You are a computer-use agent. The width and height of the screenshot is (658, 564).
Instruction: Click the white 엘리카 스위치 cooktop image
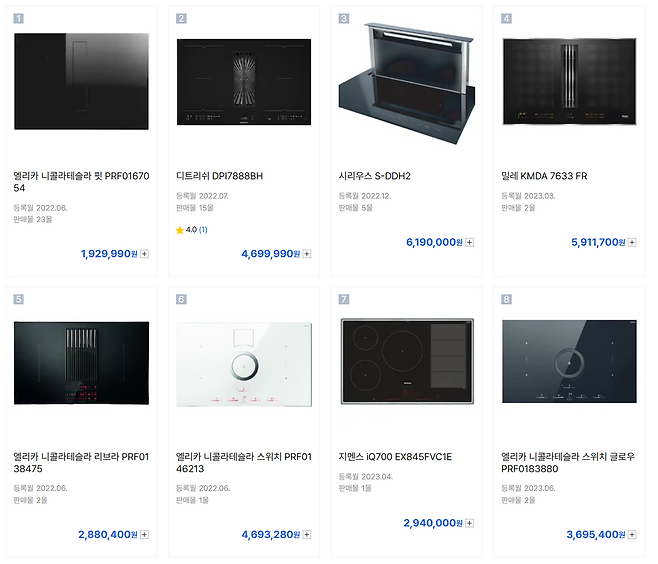pos(244,363)
